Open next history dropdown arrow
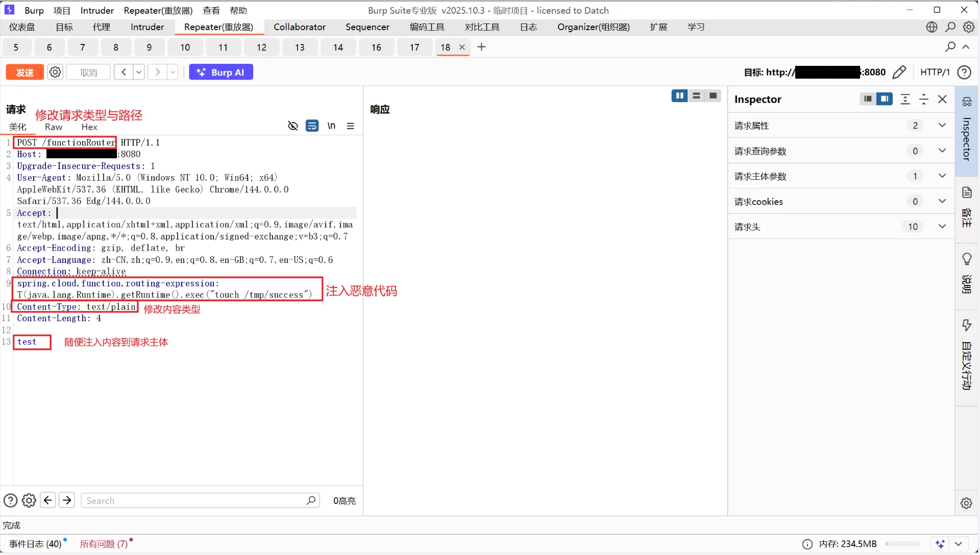This screenshot has width=980, height=555. pos(173,72)
